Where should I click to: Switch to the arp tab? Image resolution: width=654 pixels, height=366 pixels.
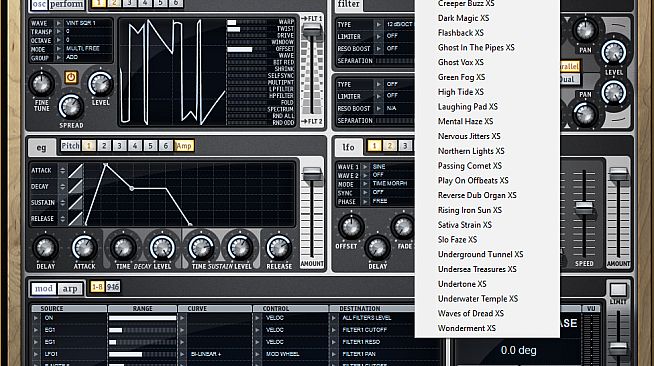[70, 288]
